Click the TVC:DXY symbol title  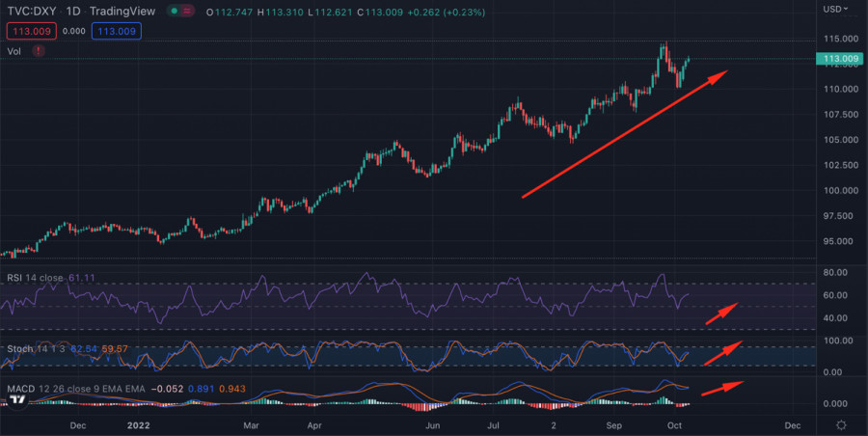click(x=30, y=12)
